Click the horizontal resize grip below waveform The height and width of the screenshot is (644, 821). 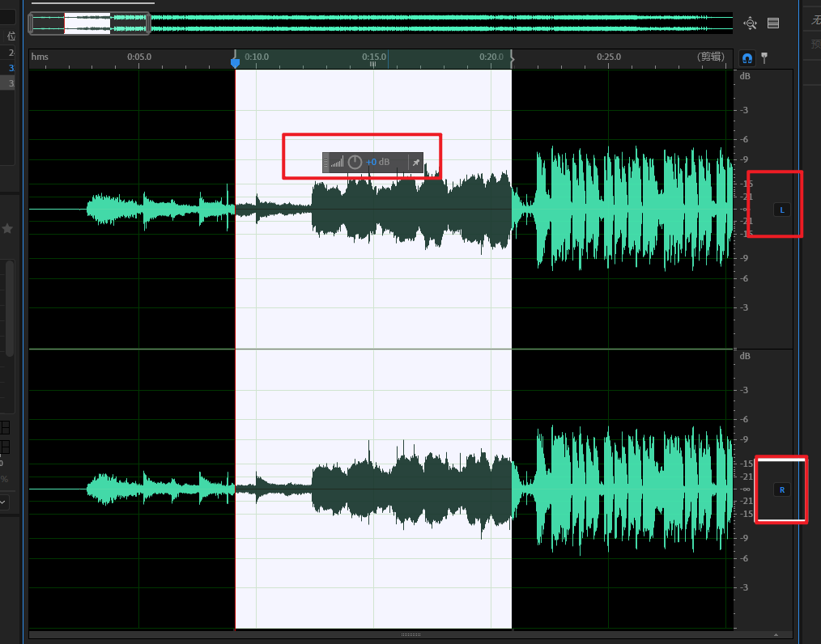tap(411, 634)
